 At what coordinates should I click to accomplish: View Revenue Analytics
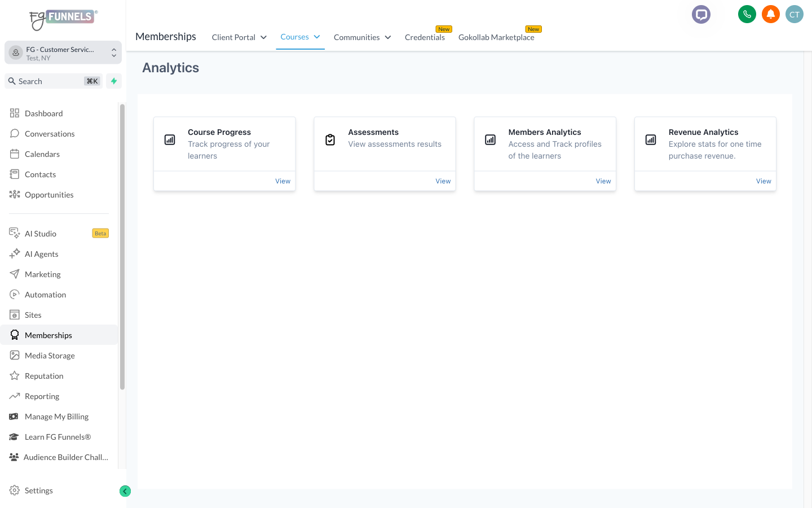tap(764, 181)
